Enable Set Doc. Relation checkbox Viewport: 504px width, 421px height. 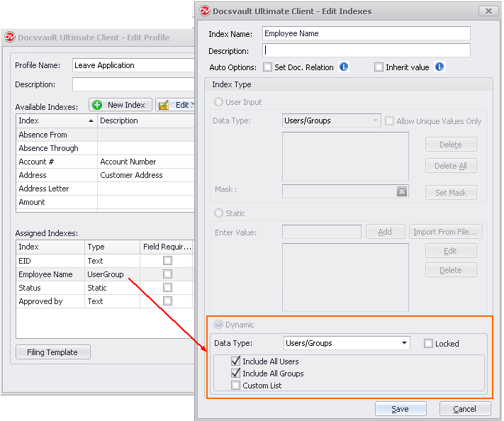point(267,67)
